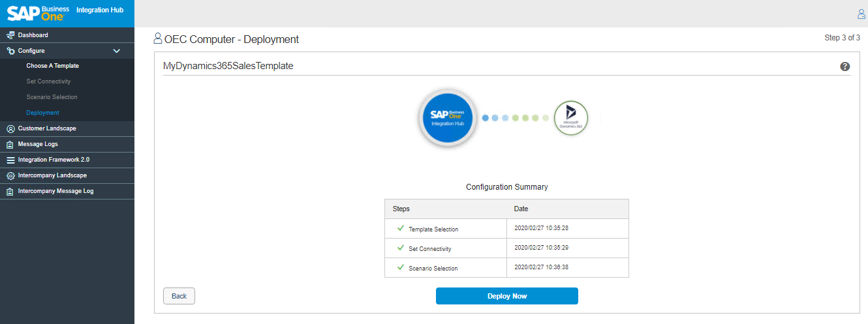The width and height of the screenshot is (868, 324).
Task: Click the Dashboard sidebar icon
Action: [x=10, y=35]
